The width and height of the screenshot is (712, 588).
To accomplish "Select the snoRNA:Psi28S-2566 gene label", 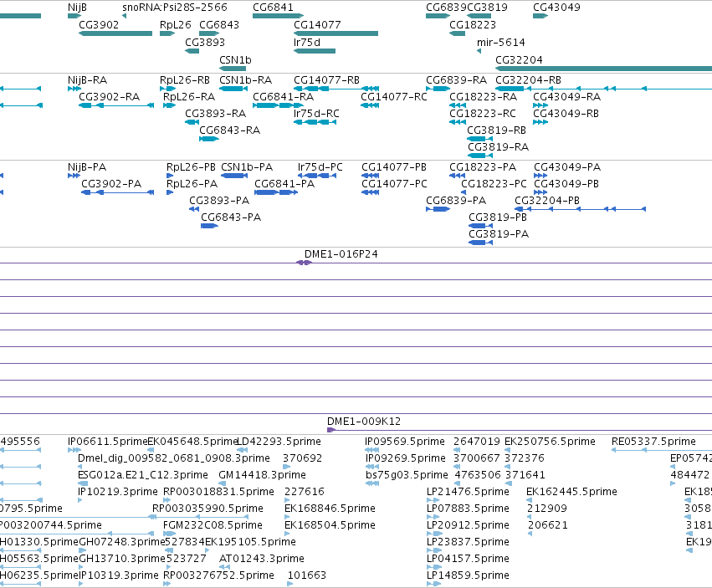I will pyautogui.click(x=175, y=8).
